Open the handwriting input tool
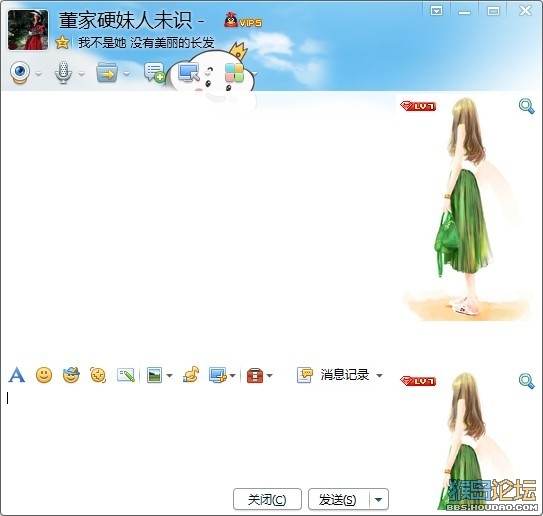This screenshot has height=516, width=543. coord(126,375)
